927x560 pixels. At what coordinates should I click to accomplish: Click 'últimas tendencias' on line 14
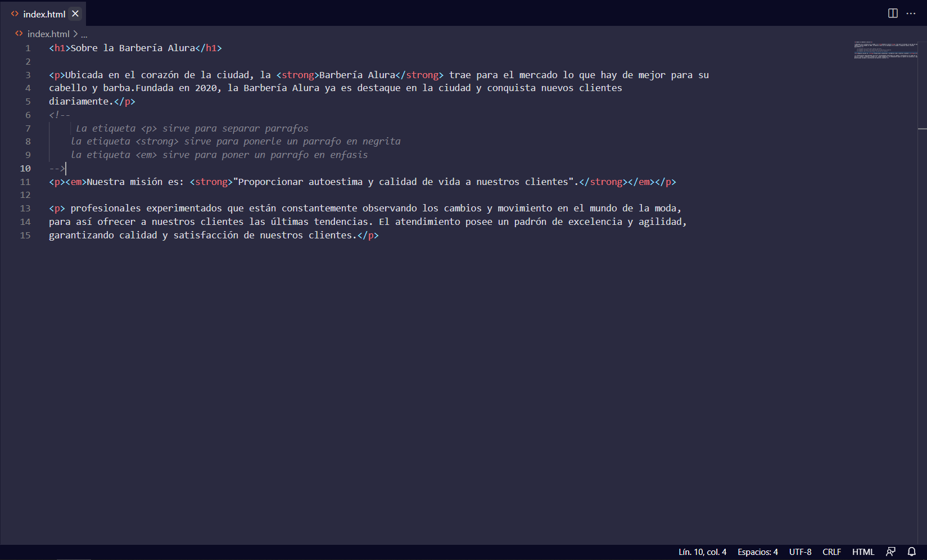pos(319,222)
